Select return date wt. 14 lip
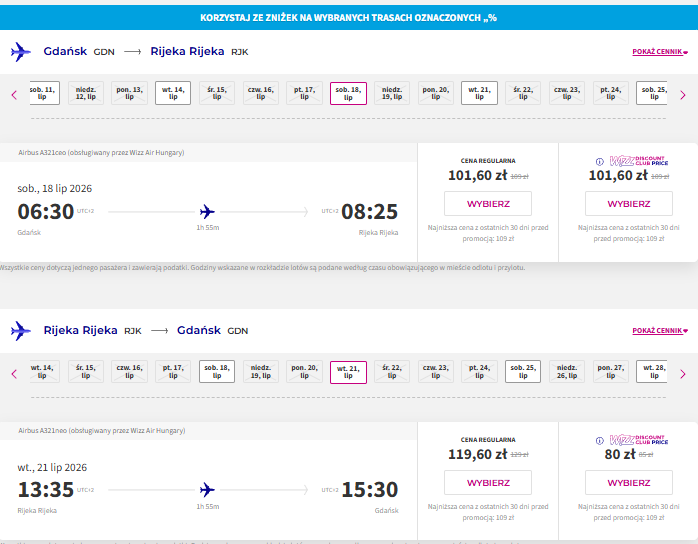This screenshot has height=544, width=698. (45, 372)
